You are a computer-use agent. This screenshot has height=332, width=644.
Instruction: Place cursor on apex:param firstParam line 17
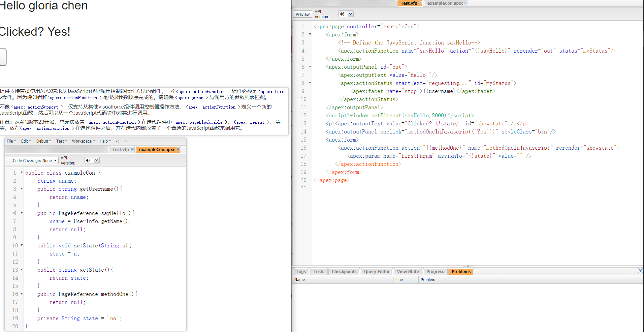439,156
